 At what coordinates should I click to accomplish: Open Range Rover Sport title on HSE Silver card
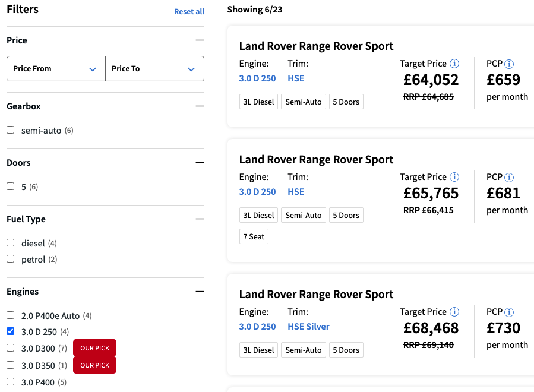coord(316,294)
